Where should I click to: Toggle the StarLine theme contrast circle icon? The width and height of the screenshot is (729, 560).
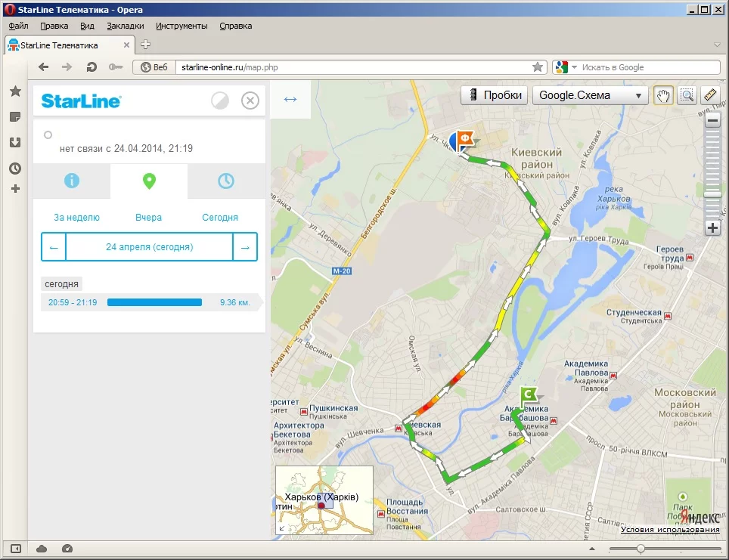(x=220, y=101)
